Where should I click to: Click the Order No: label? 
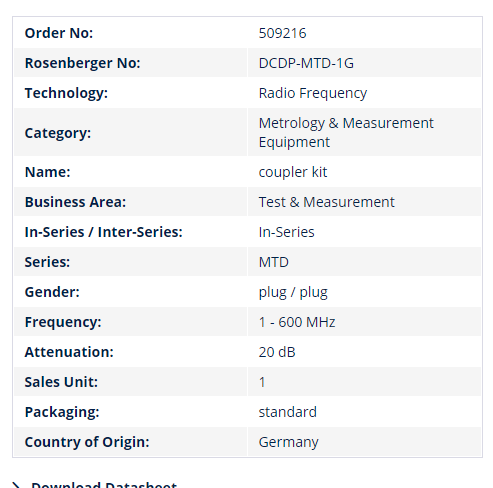pos(59,33)
